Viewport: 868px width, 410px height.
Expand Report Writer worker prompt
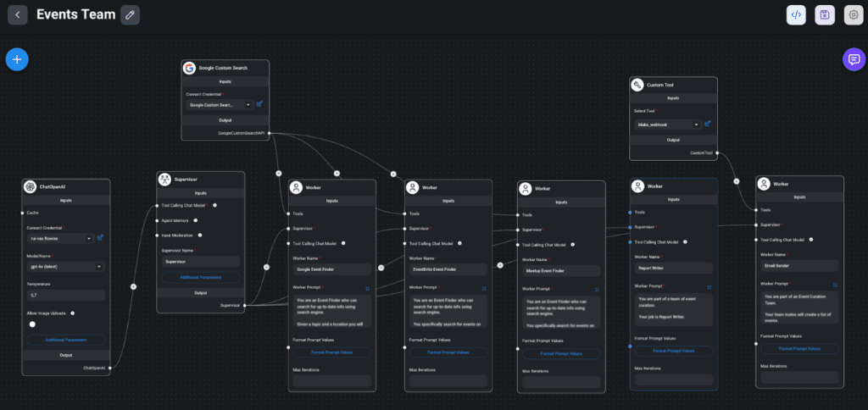(x=709, y=287)
